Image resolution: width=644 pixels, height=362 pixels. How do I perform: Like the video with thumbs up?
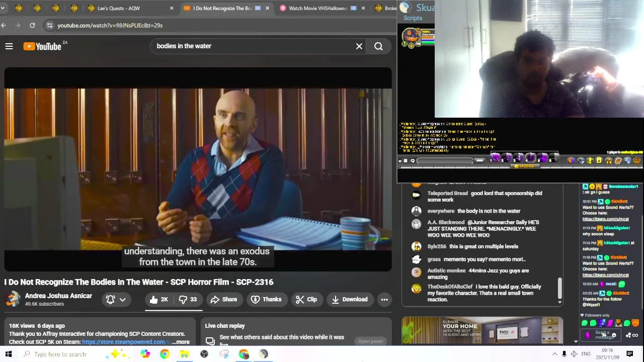[x=159, y=300]
